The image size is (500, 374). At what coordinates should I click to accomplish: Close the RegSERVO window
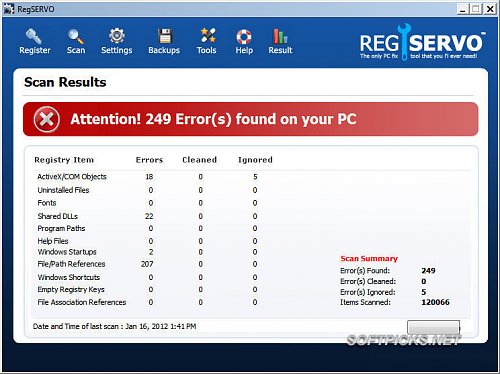[490, 9]
